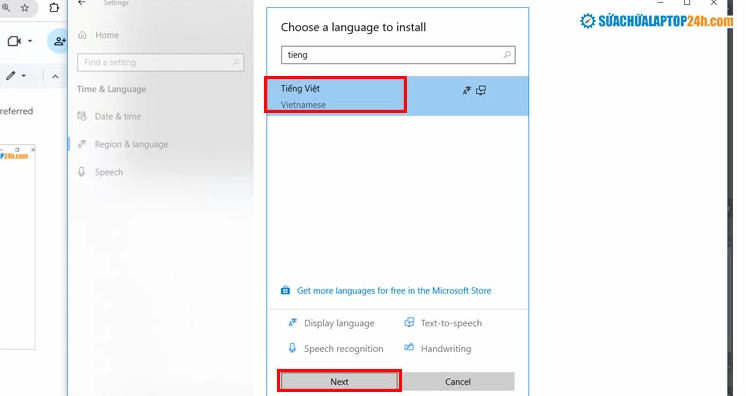Click text-to-speech icon on Tiếng Việt row
This screenshot has width=746, height=396.
[x=481, y=90]
